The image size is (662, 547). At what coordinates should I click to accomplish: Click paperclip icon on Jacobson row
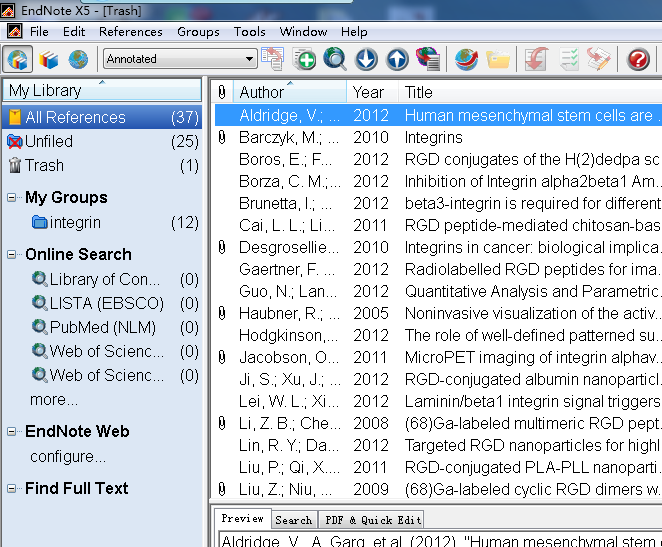(x=222, y=357)
